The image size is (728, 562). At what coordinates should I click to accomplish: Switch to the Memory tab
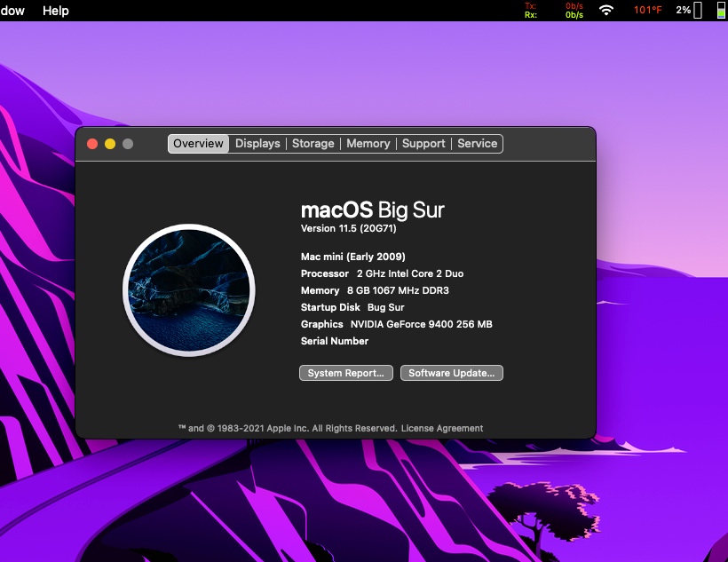point(368,144)
